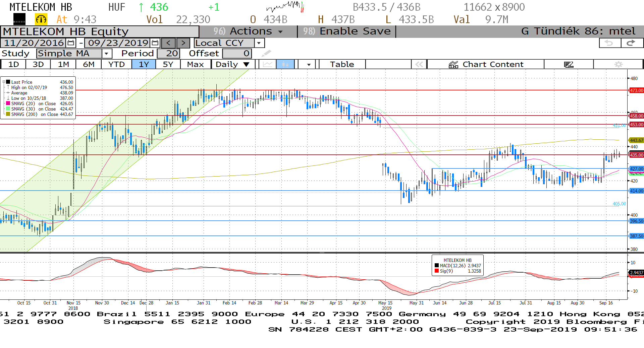Viewport: 644px width, 348px height.
Task: Click the Sig(9) legend entry
Action: (x=458, y=271)
